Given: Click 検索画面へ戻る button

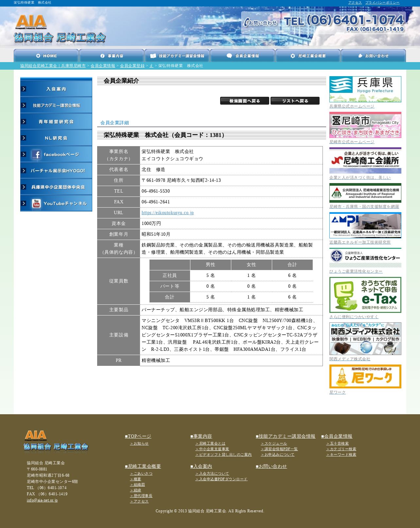Looking at the screenshot, I should tap(245, 101).
